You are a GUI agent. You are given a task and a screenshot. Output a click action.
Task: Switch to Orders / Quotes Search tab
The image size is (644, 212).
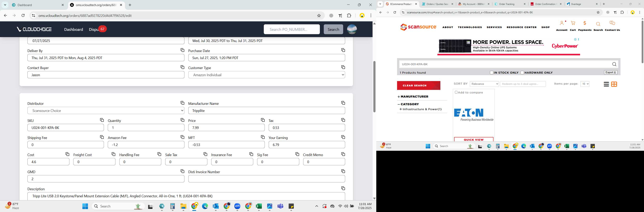(x=437, y=4)
